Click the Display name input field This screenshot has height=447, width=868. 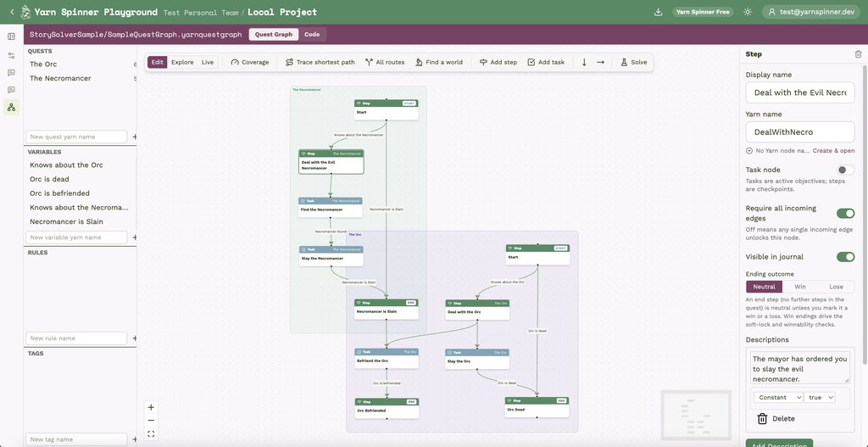tap(800, 92)
